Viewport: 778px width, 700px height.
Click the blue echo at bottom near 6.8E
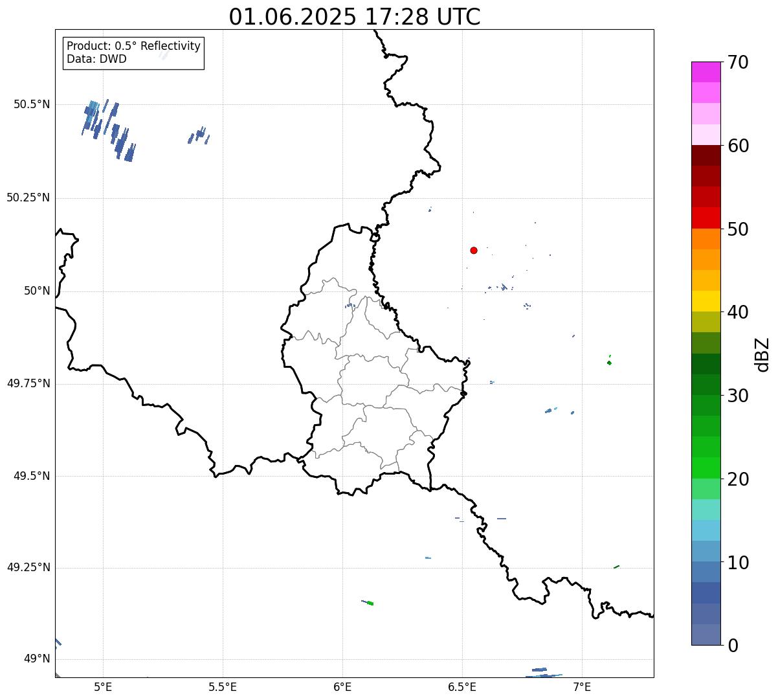(x=544, y=673)
